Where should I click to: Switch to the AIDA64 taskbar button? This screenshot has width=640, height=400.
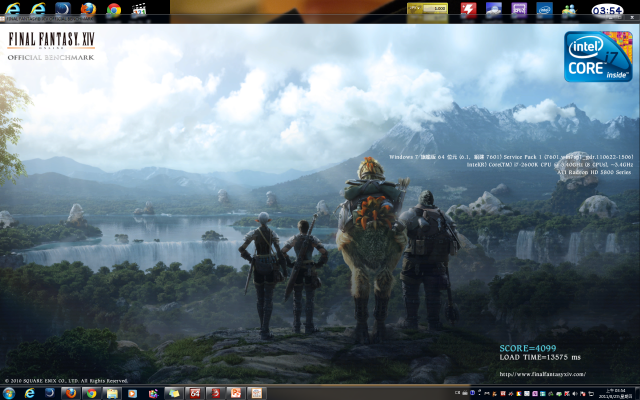coord(195,393)
